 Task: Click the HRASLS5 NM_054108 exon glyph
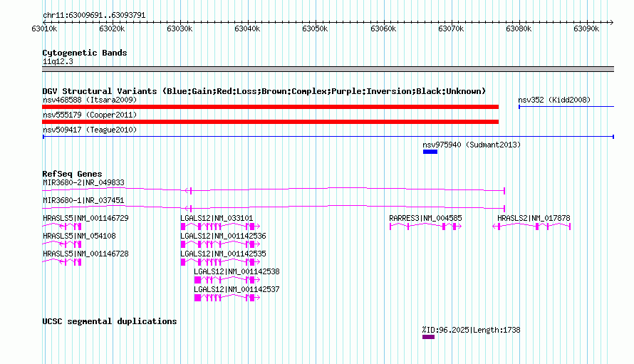pyautogui.click(x=62, y=244)
